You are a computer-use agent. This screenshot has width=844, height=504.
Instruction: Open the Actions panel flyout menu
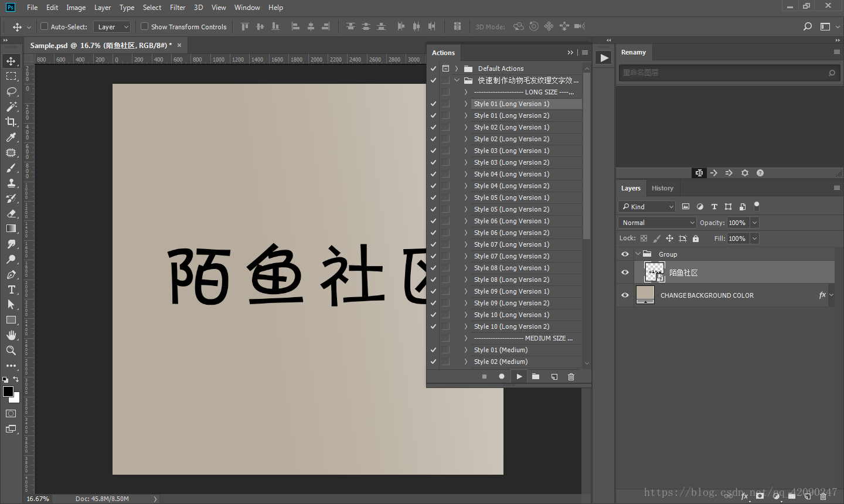[585, 53]
